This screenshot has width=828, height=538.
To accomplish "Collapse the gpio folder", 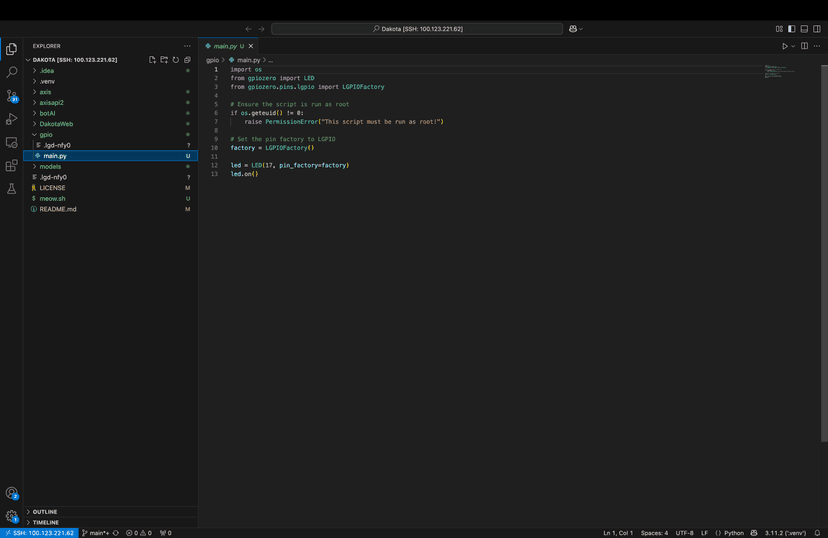I will click(x=46, y=134).
